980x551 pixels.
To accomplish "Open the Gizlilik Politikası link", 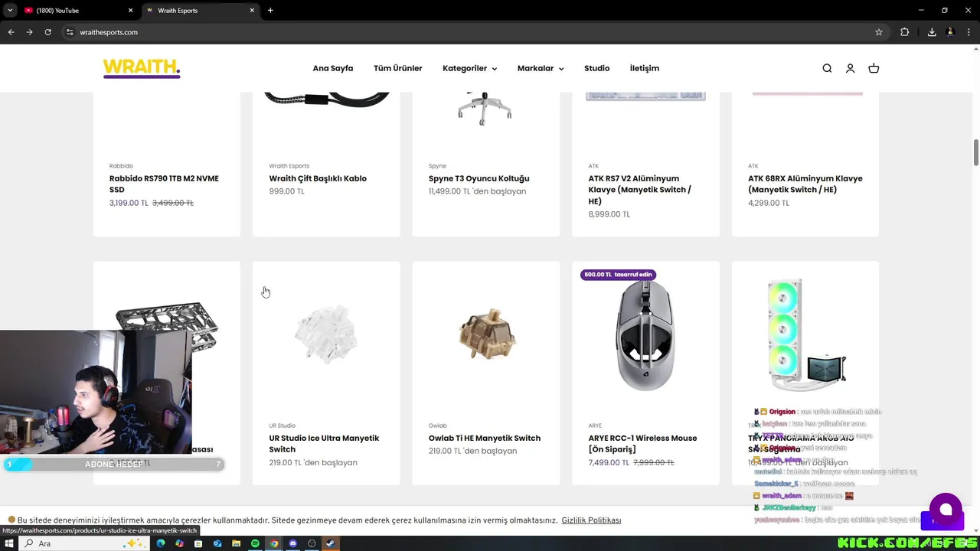I will point(591,520).
